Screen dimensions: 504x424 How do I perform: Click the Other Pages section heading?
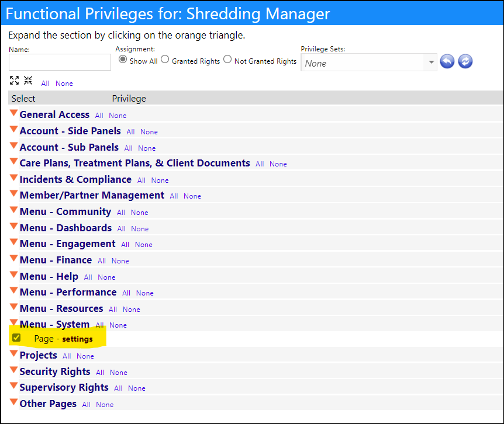pos(48,404)
